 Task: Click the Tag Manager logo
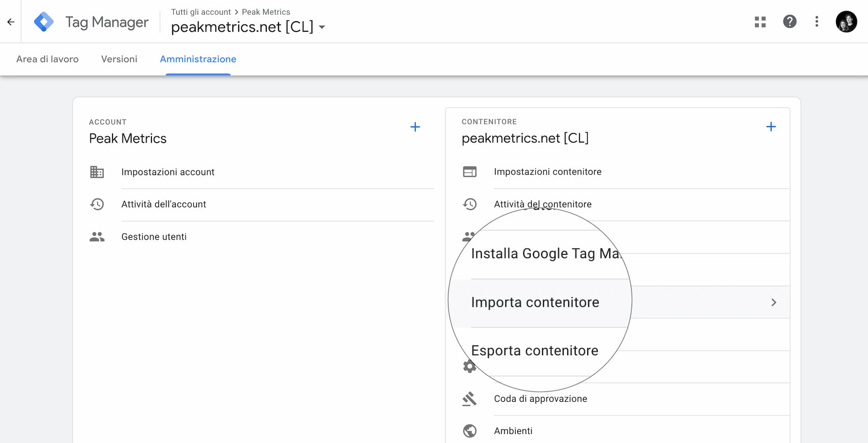pos(44,22)
